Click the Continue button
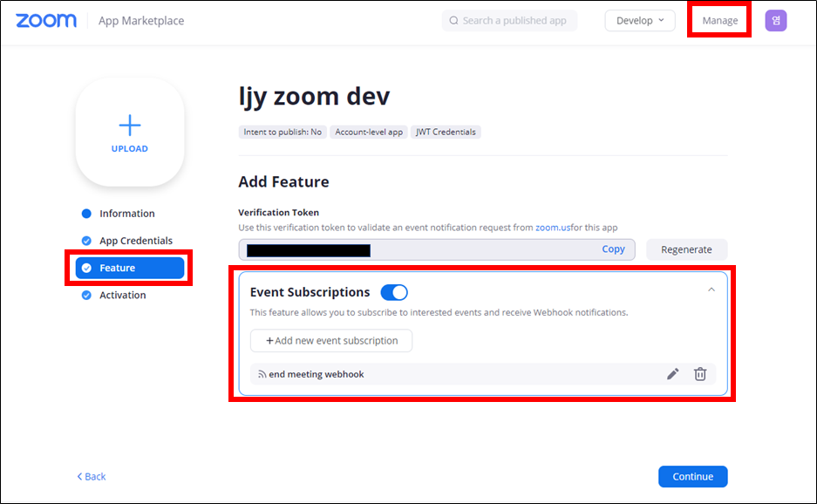The image size is (817, 504). pos(692,476)
